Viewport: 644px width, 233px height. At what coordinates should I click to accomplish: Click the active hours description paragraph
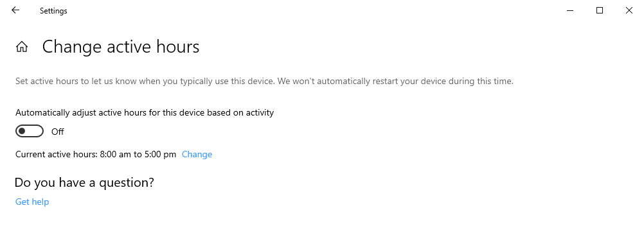tap(265, 82)
